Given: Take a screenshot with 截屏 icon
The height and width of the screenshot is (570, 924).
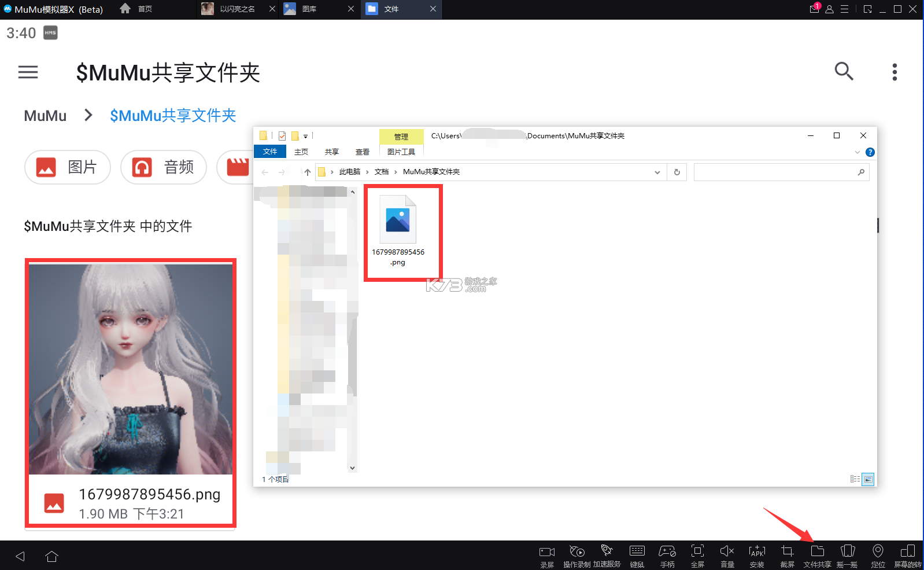Looking at the screenshot, I should (788, 556).
